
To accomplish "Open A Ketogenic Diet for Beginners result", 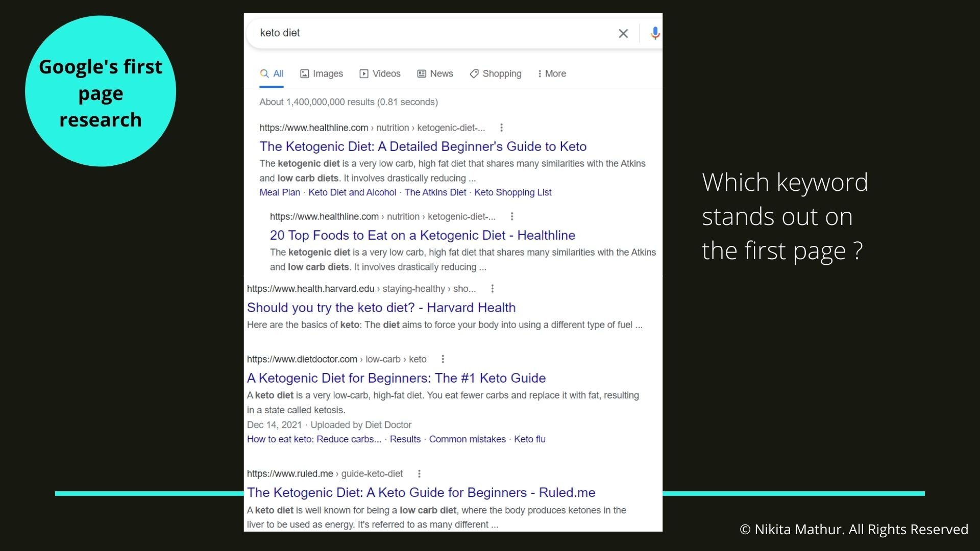I will (397, 378).
